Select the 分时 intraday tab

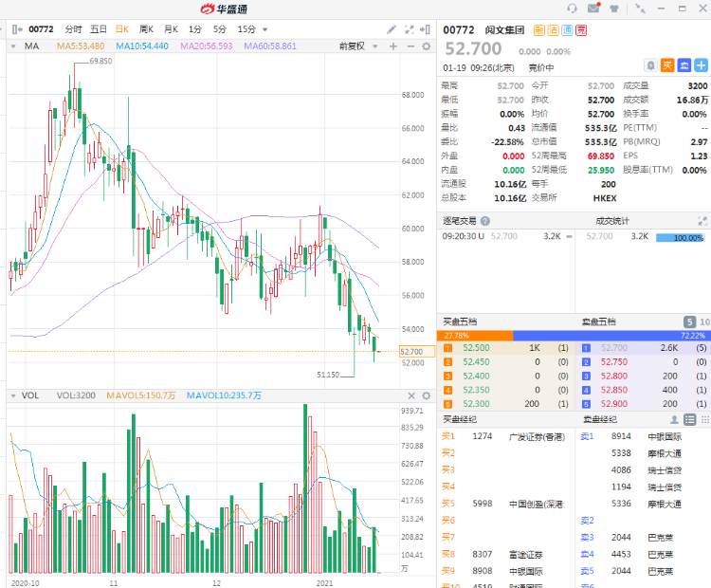point(73,29)
